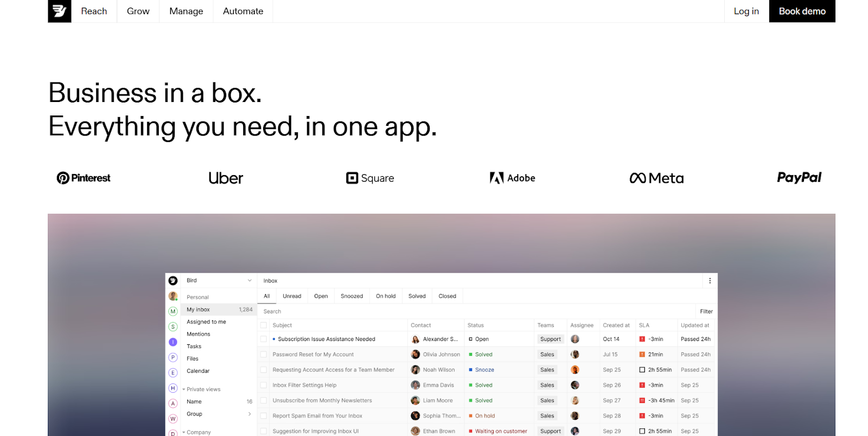
Task: Check the Requesting Account Access row
Action: coord(264,370)
